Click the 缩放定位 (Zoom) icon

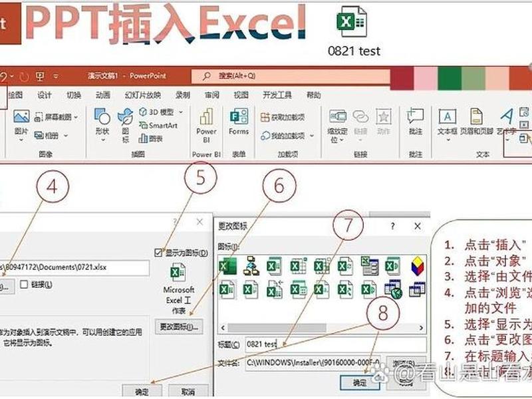tap(337, 116)
